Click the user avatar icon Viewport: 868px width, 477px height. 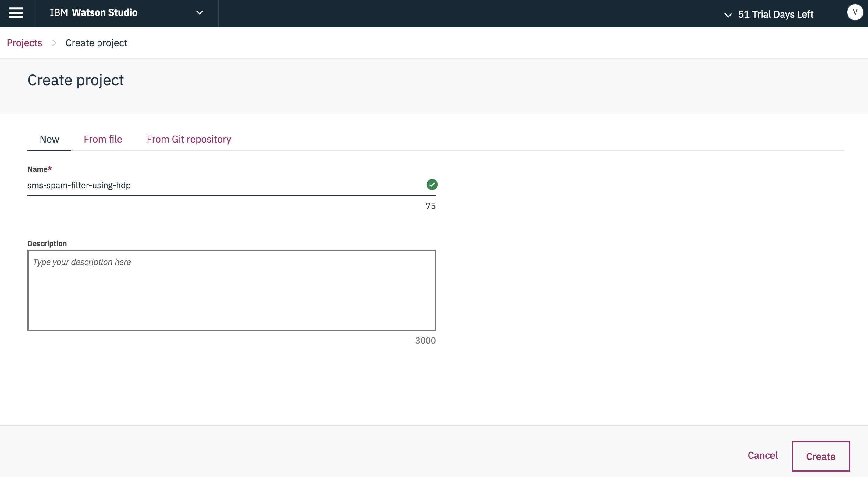(x=855, y=12)
